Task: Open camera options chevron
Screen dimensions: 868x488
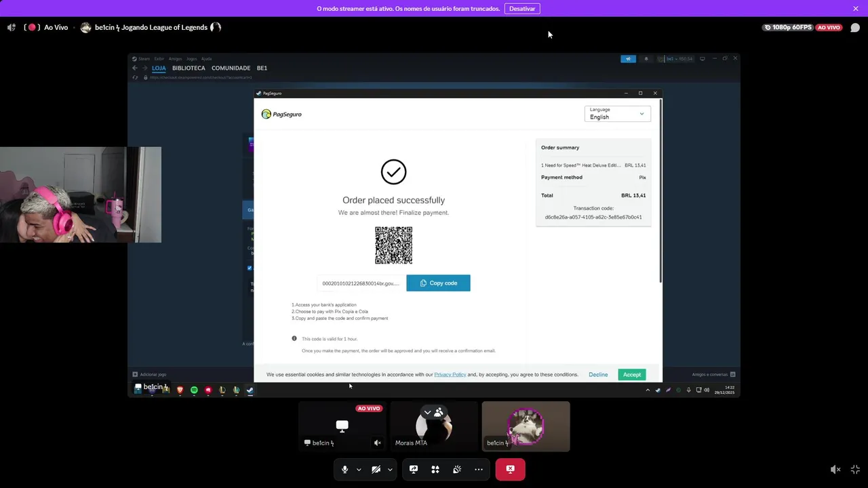Action: (390, 470)
